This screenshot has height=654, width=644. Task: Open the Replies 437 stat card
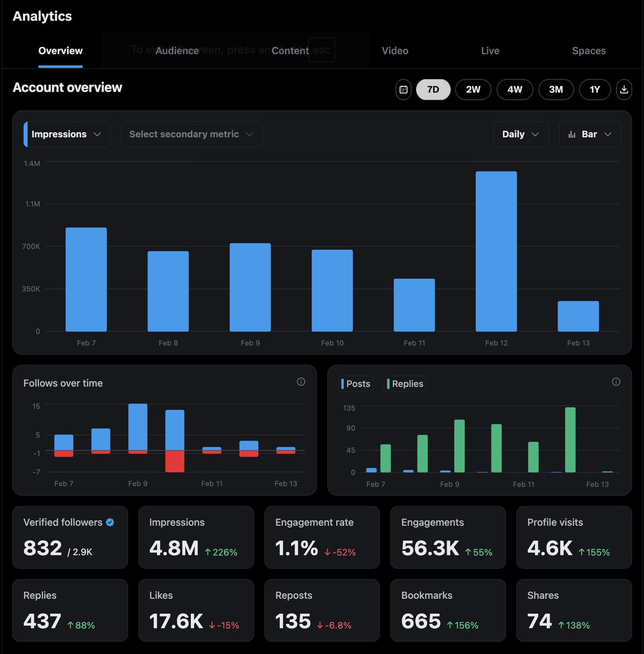[70, 610]
